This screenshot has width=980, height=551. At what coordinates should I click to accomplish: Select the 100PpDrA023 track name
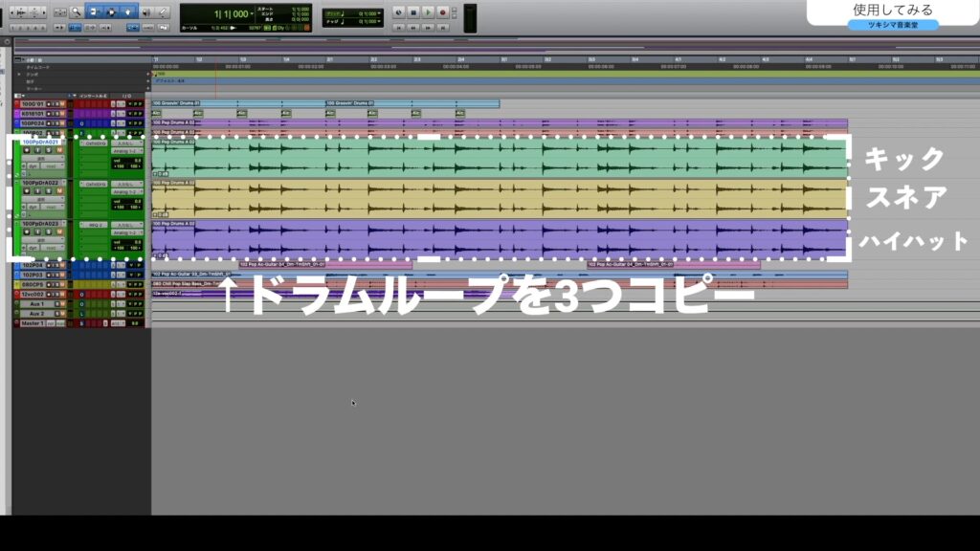click(x=40, y=224)
